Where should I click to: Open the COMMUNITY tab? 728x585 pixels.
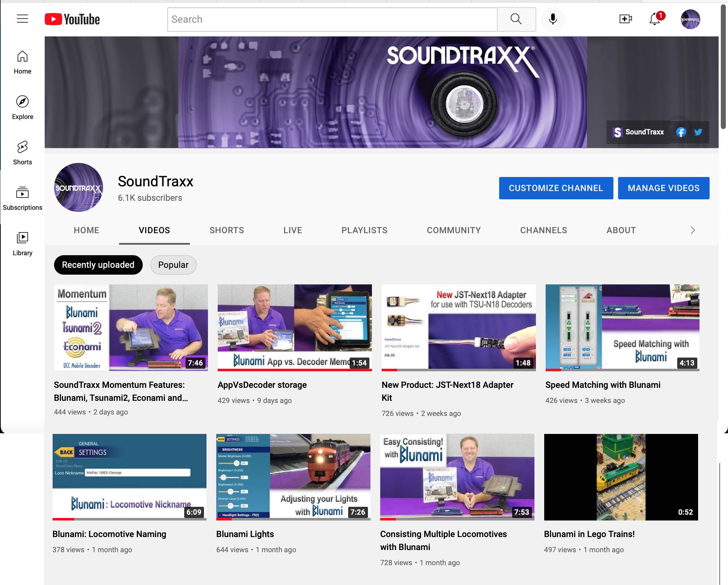coord(454,230)
